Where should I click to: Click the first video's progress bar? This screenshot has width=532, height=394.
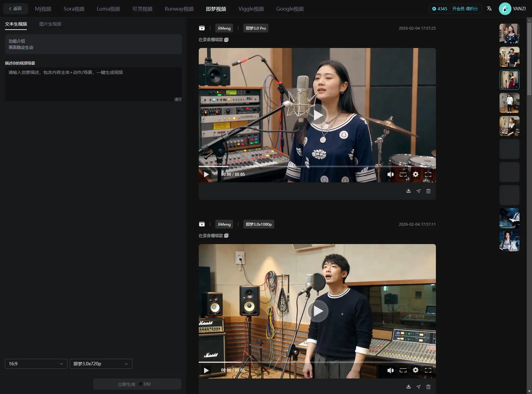pyautogui.click(x=317, y=166)
